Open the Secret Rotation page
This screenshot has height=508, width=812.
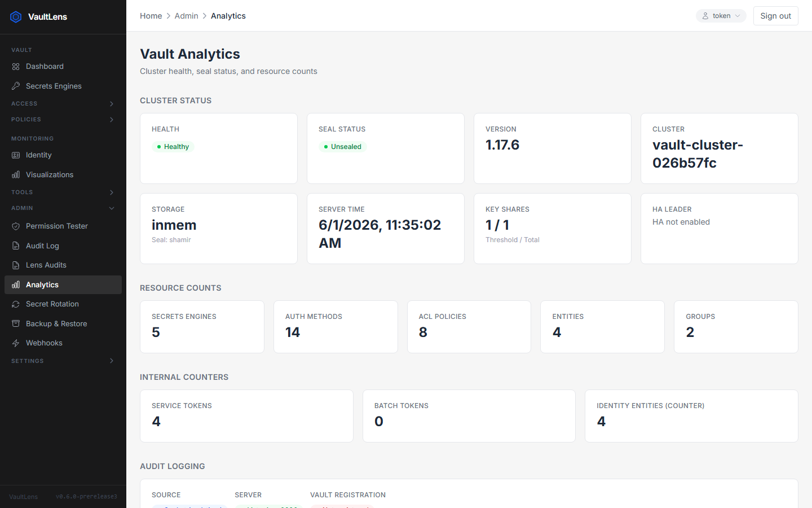[x=63, y=304]
